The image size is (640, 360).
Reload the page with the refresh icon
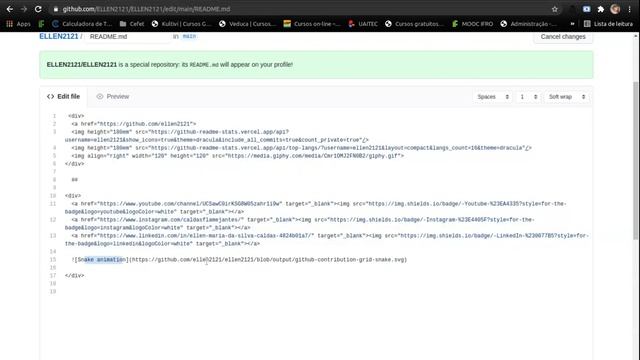click(x=38, y=9)
